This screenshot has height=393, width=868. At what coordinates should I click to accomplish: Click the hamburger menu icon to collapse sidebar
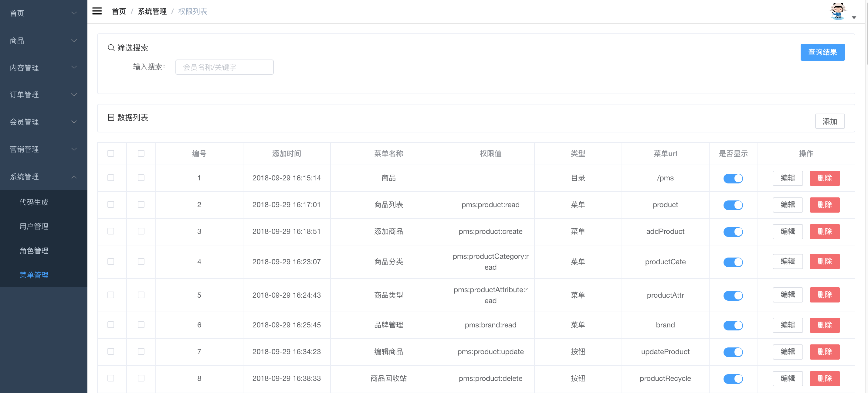pyautogui.click(x=97, y=11)
